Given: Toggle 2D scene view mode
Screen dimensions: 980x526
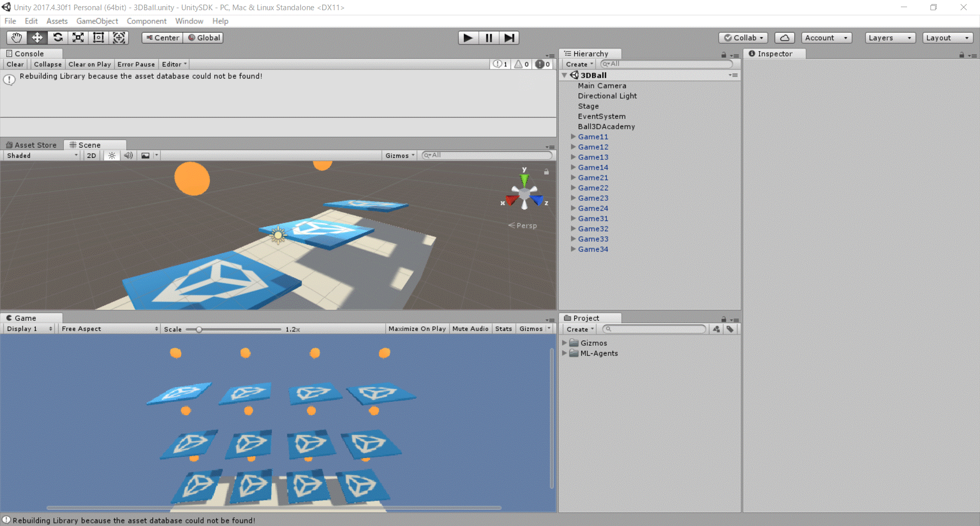Looking at the screenshot, I should 91,156.
